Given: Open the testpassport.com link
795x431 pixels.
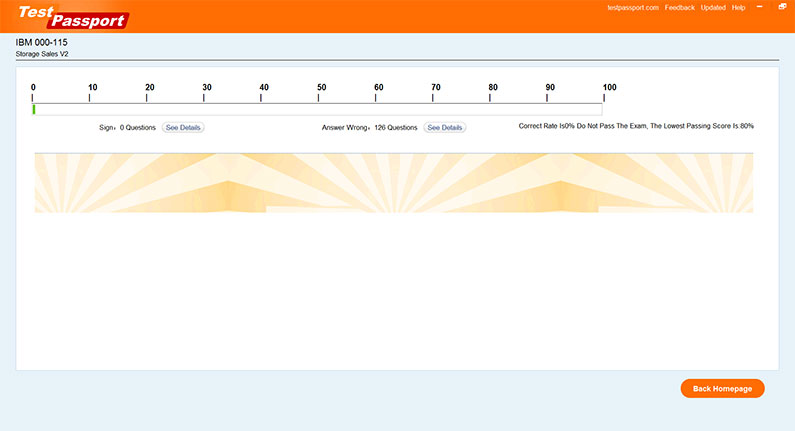Looking at the screenshot, I should point(633,8).
